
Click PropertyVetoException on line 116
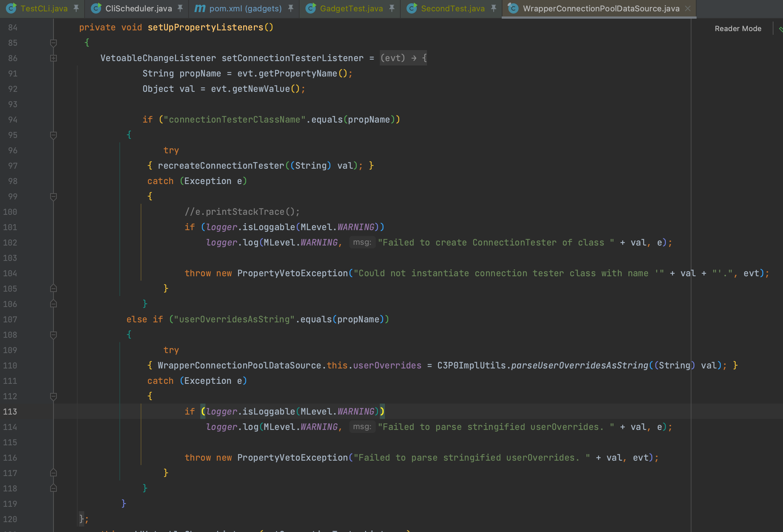coord(293,458)
